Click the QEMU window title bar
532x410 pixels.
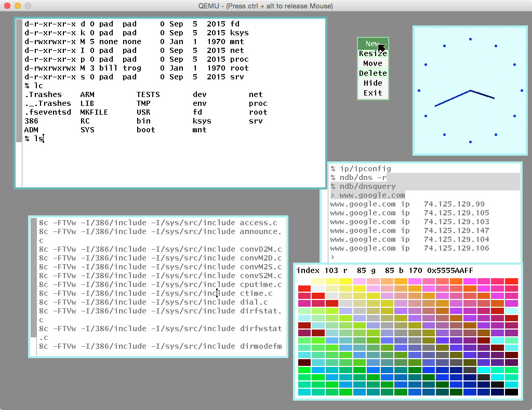coord(266,6)
